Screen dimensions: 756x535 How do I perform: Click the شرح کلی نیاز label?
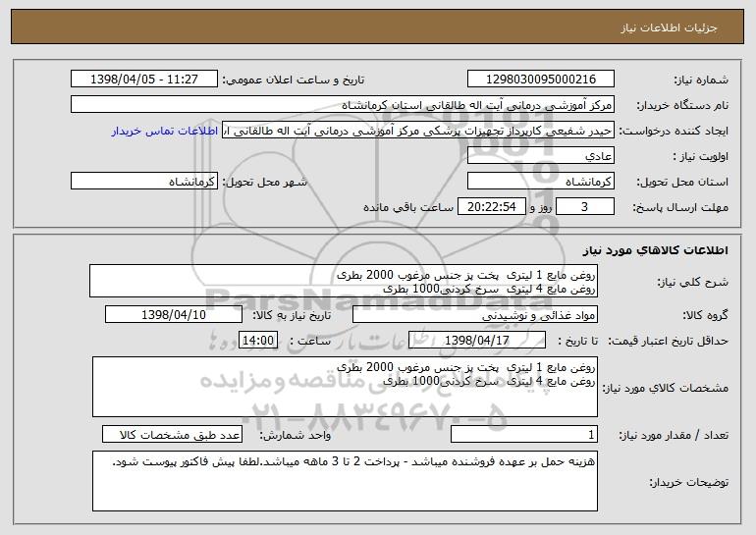[693, 282]
